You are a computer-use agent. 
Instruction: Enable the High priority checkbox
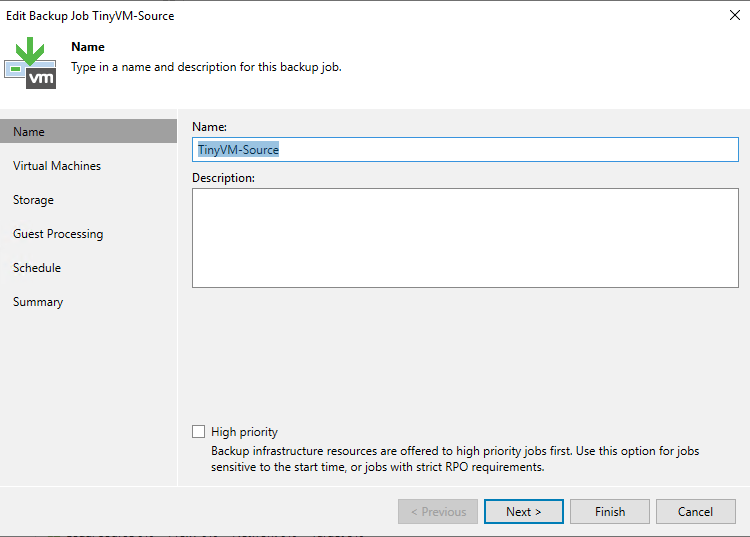[198, 432]
